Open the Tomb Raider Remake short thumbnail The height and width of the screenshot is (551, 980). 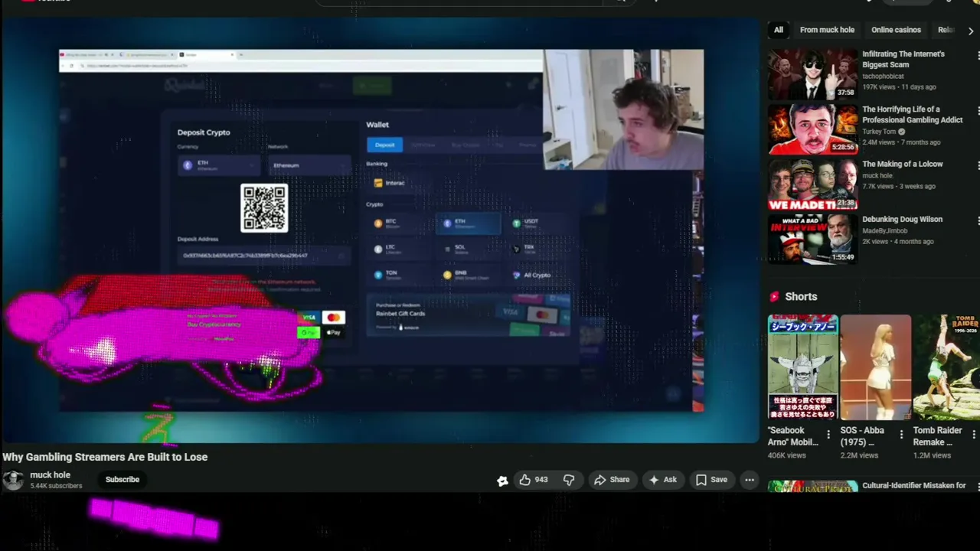pyautogui.click(x=946, y=367)
